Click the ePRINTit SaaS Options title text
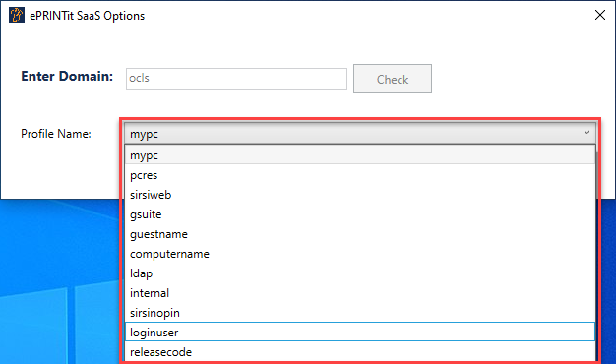Image resolution: width=616 pixels, height=364 pixels. (x=88, y=16)
